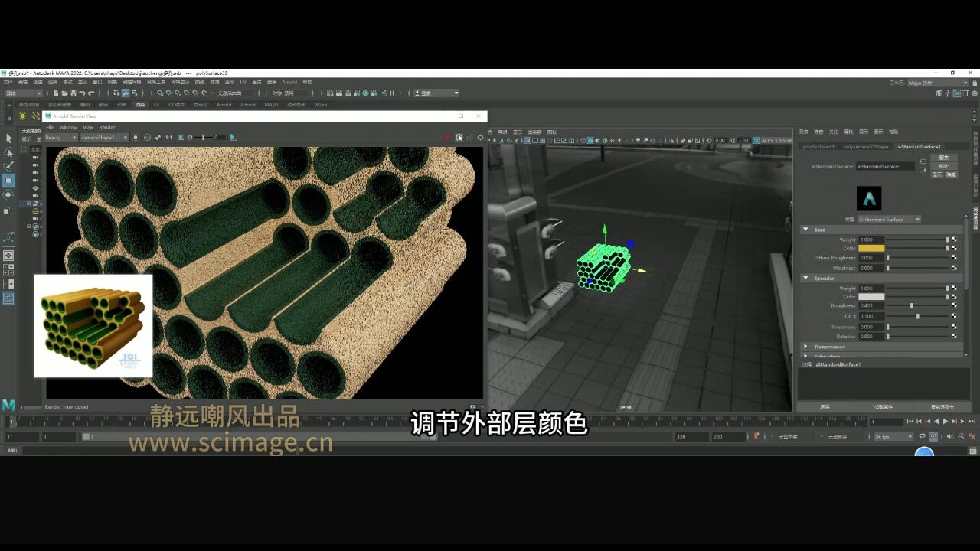Viewport: 980px width, 551px height.
Task: Collapse the Specular section
Action: 805,278
